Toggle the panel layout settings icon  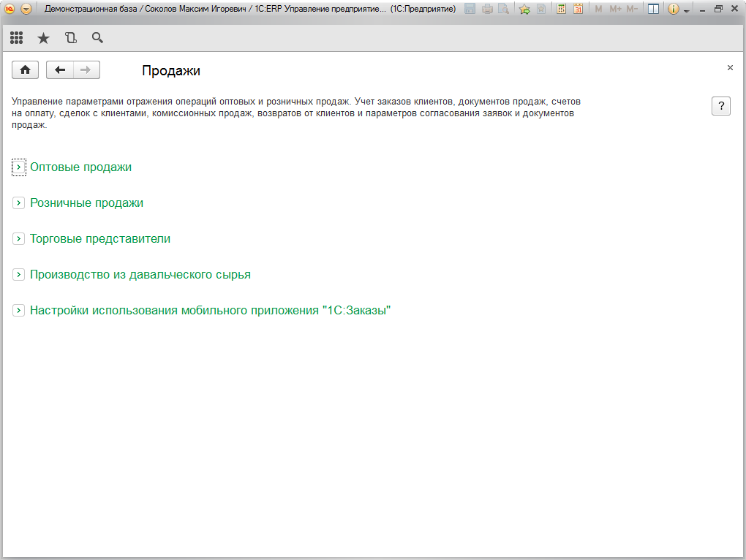653,9
